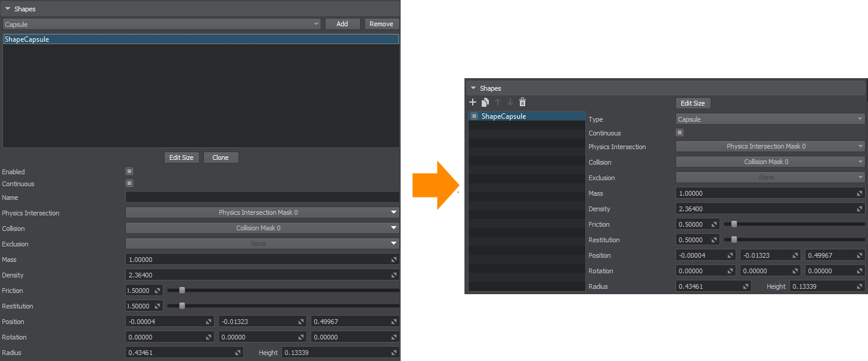This screenshot has height=361, width=868.
Task: Click the orange square in the middle
Action: [435, 186]
